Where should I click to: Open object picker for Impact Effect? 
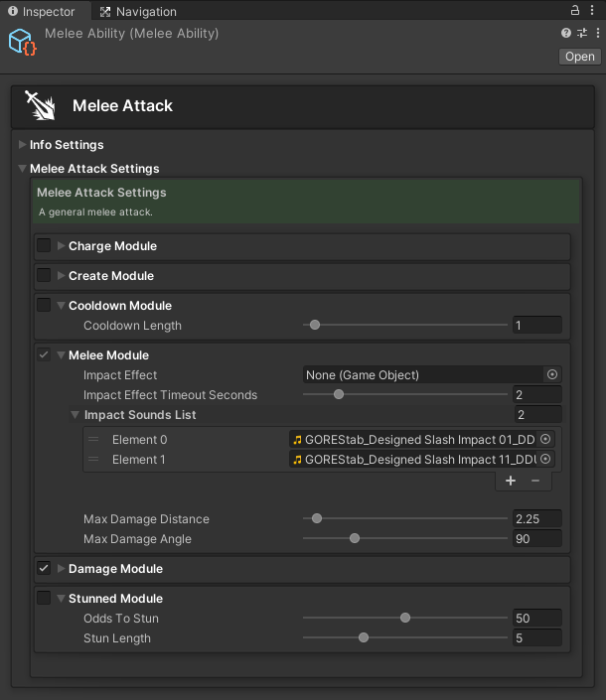(x=552, y=375)
